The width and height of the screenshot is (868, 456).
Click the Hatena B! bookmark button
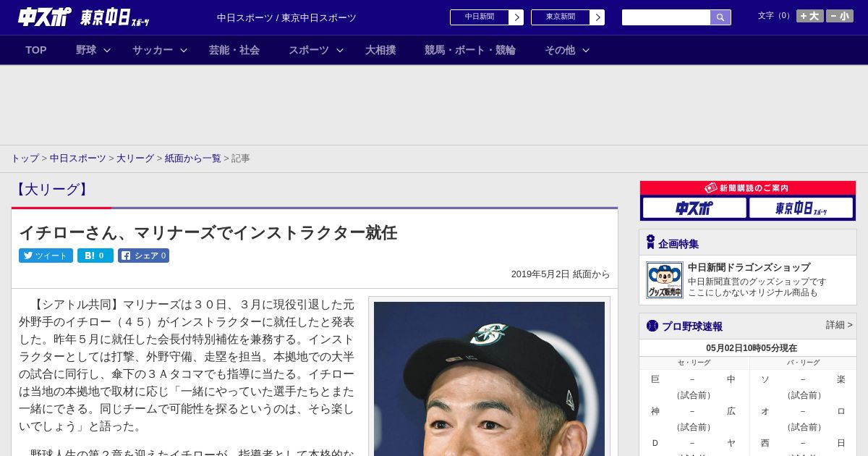[x=95, y=256]
